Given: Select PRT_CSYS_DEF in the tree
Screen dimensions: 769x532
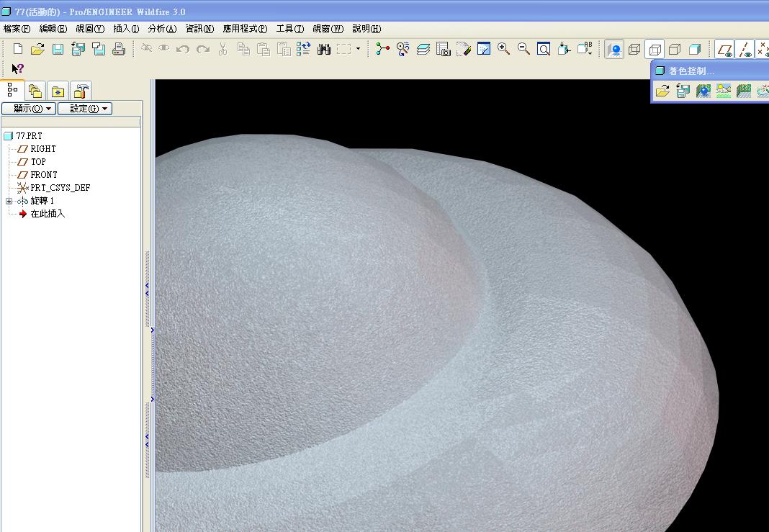Looking at the screenshot, I should (x=60, y=188).
